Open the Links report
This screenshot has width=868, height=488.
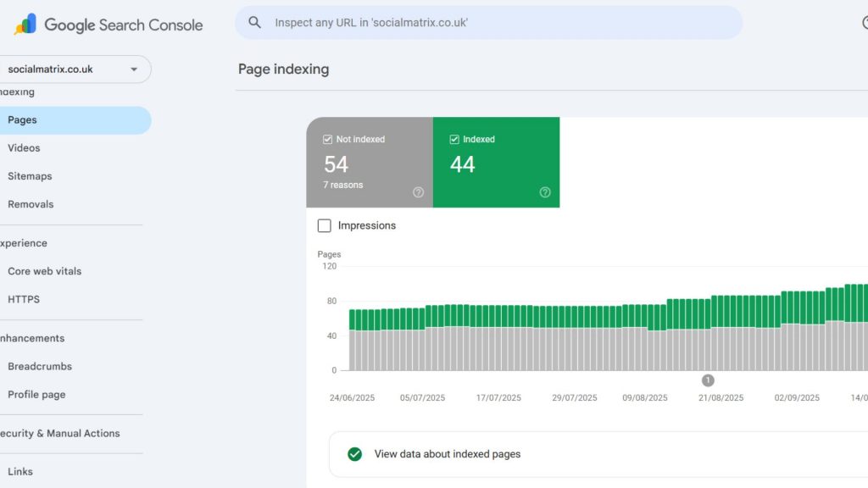(x=20, y=472)
